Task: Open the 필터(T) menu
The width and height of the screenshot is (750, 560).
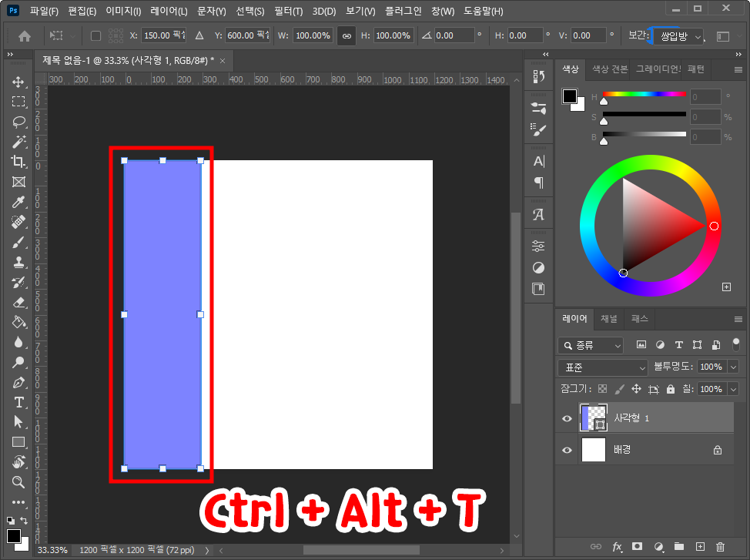Action: (x=286, y=11)
